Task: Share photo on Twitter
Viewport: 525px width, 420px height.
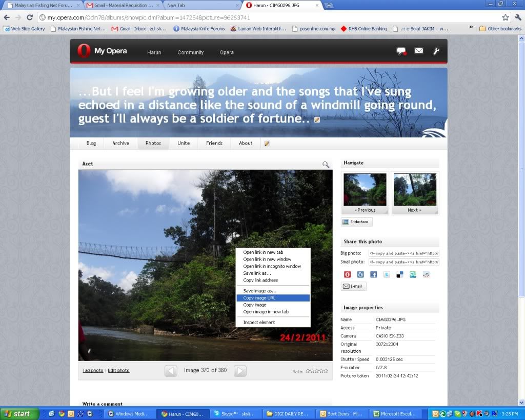Action: pyautogui.click(x=387, y=274)
